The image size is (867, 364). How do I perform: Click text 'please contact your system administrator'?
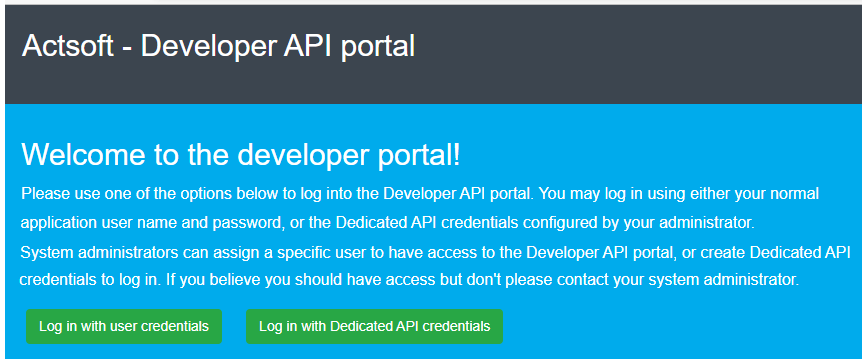coord(652,279)
